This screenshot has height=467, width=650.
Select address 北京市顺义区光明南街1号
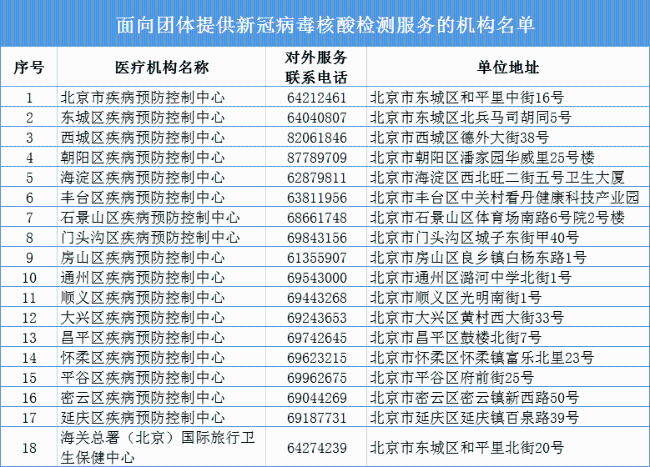[456, 298]
